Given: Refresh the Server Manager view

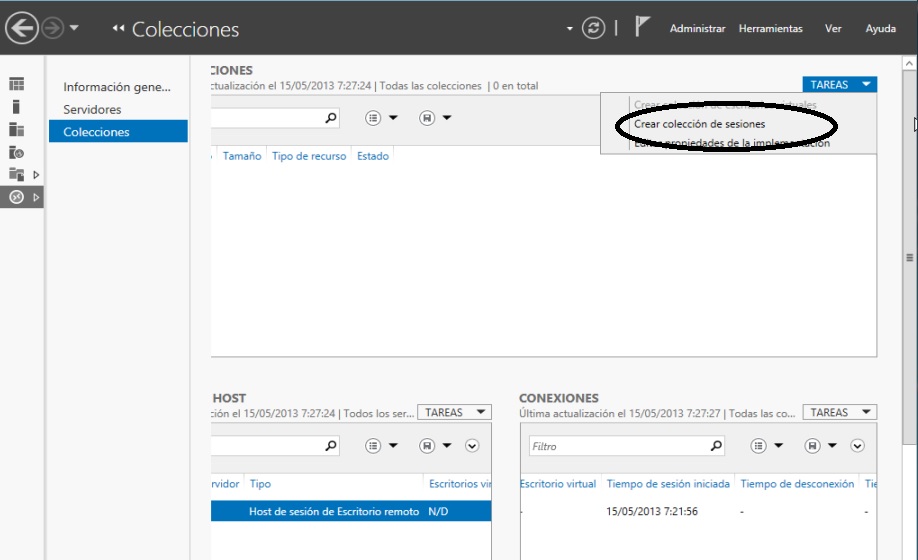Looking at the screenshot, I should pyautogui.click(x=595, y=28).
